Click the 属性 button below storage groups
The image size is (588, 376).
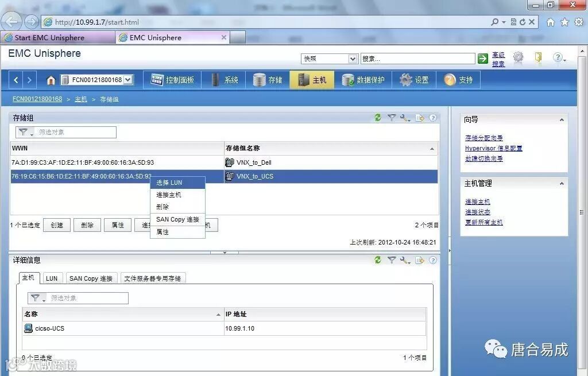coord(117,225)
